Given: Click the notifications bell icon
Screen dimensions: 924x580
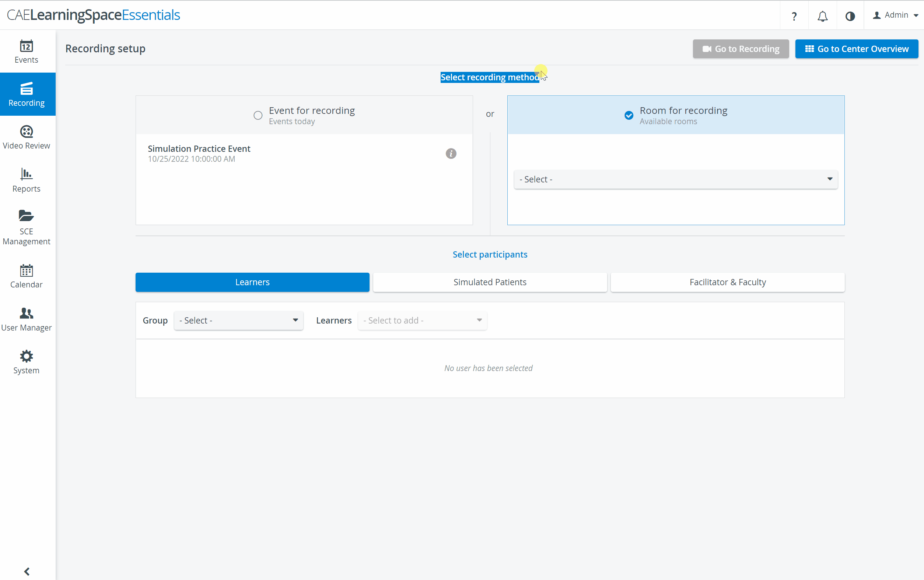Looking at the screenshot, I should pos(822,16).
